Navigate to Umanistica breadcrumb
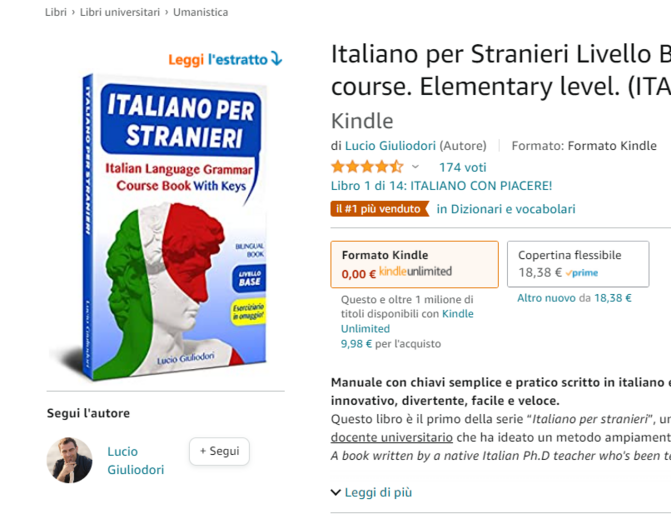This screenshot has height=522, width=671. (200, 12)
